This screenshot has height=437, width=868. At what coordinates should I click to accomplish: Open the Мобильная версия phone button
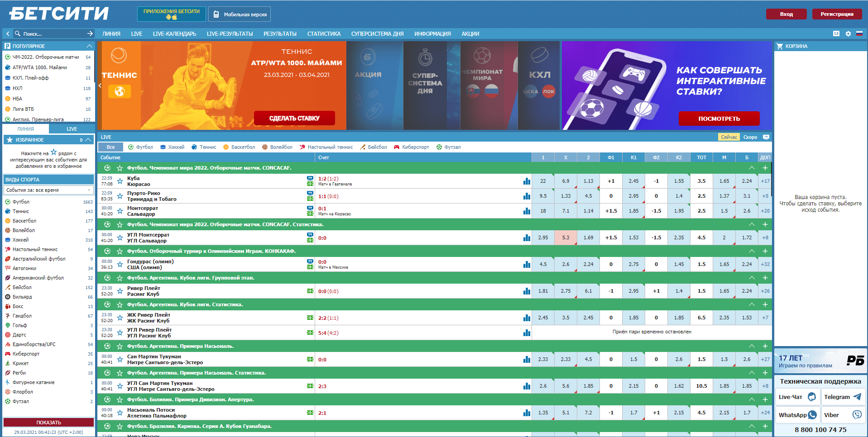tap(240, 14)
